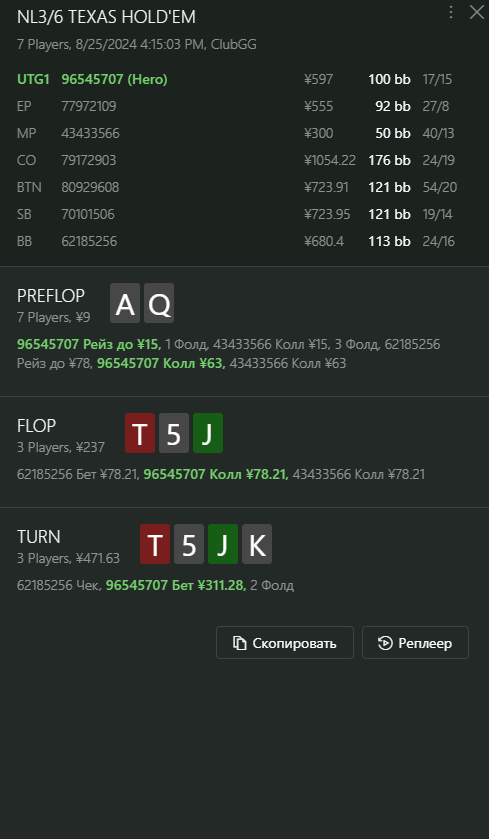
Task: Click MP player 43433566 stats 40/13
Action: tap(438, 133)
